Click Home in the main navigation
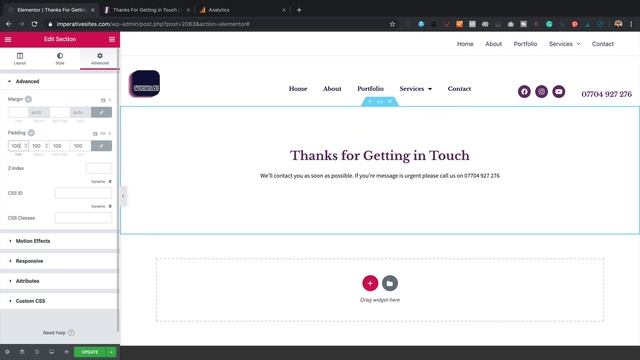Image resolution: width=640 pixels, height=360 pixels. (x=298, y=89)
